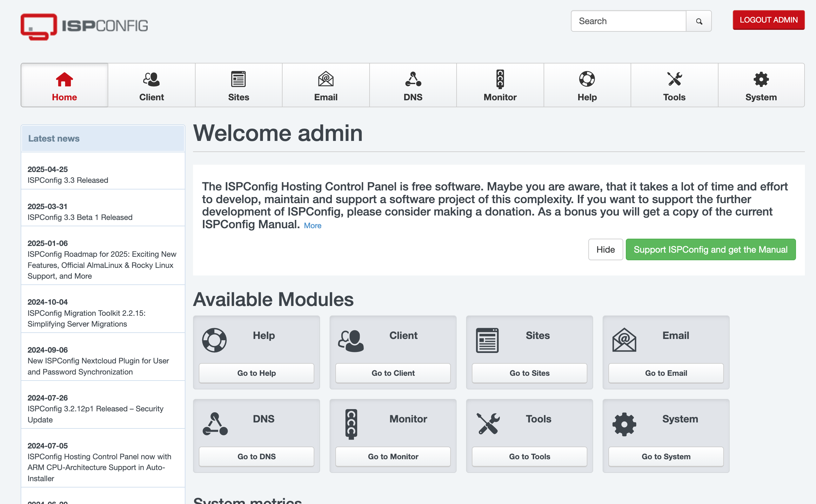Click the Go to Client button
Screen dimensions: 816x504
(393, 373)
